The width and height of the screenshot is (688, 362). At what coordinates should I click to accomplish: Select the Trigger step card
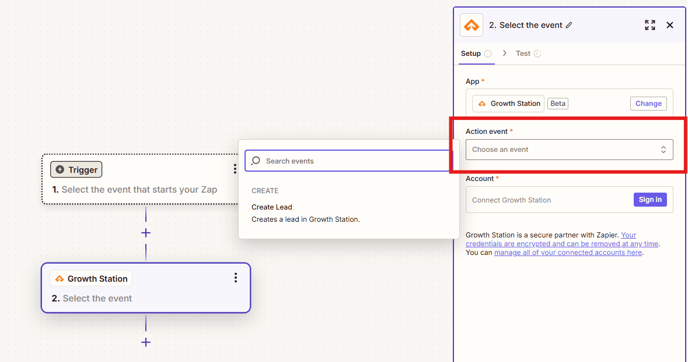[140, 179]
